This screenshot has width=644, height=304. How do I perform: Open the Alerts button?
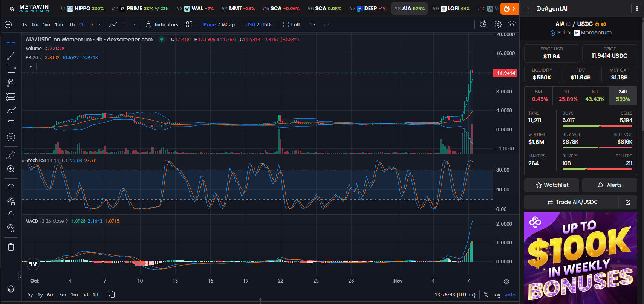click(610, 185)
